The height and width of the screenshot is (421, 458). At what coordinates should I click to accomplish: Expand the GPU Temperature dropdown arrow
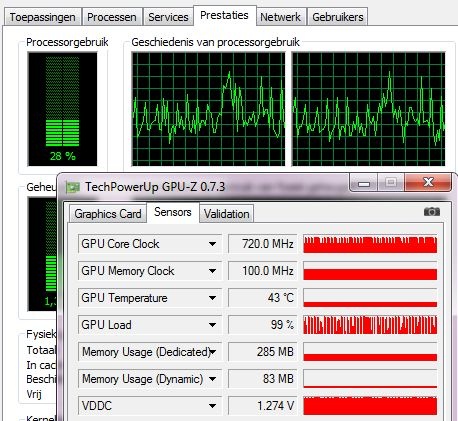coord(212,298)
